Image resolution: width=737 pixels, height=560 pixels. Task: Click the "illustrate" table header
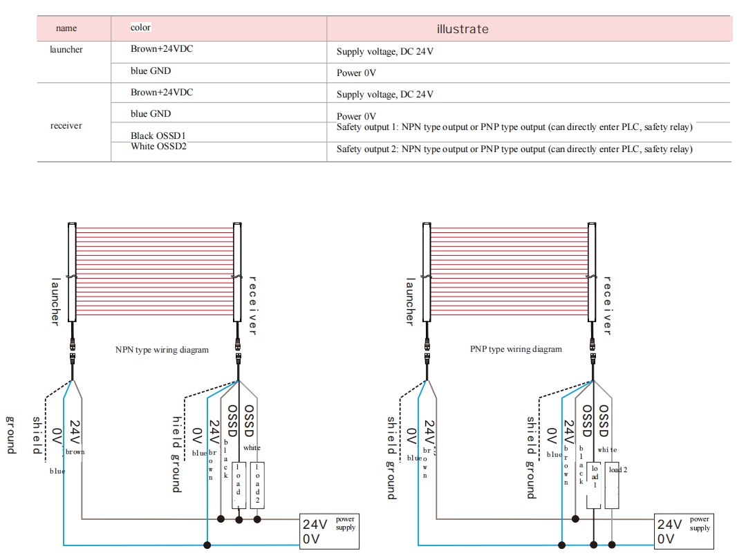pos(463,29)
